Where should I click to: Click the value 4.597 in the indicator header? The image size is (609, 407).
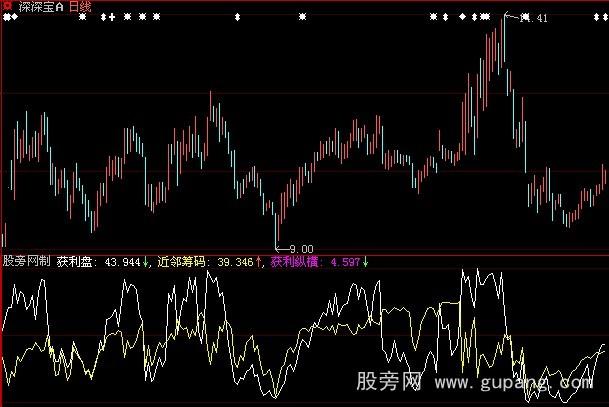pos(346,262)
